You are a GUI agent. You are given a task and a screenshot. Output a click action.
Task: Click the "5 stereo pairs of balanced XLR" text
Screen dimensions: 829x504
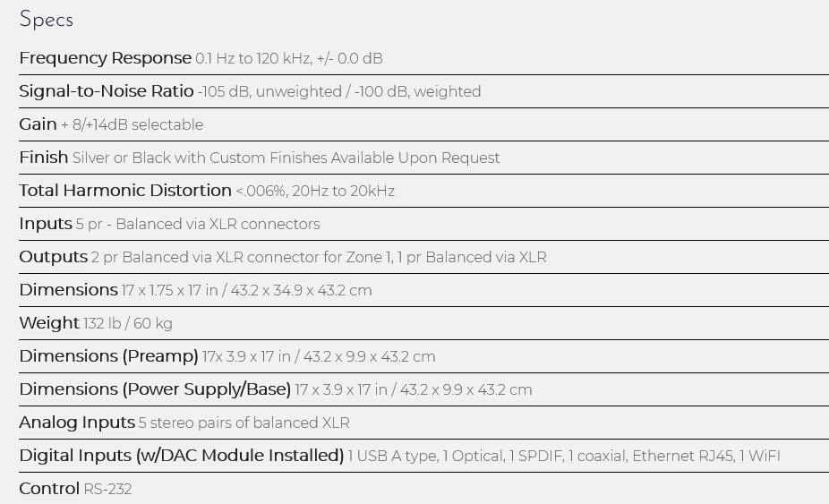point(244,423)
